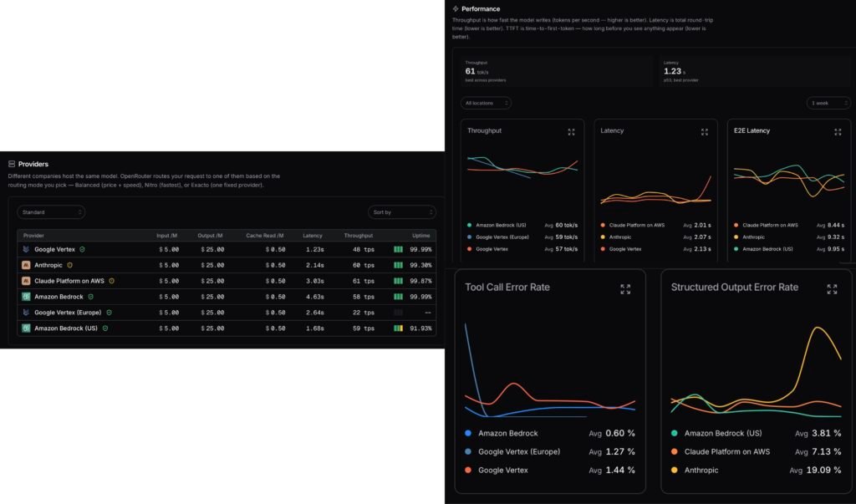
Task: Click the Google Vertex (Europe) logo
Action: [x=26, y=313]
